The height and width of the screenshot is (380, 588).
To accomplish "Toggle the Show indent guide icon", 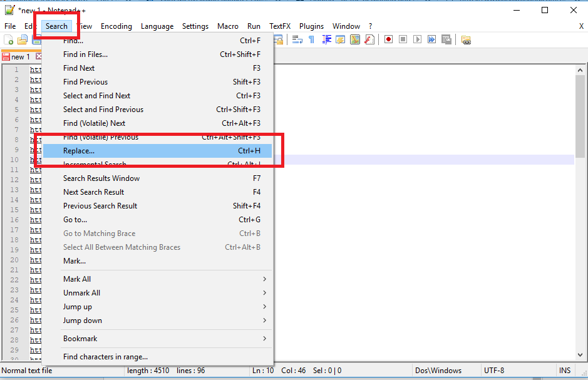I will click(326, 39).
